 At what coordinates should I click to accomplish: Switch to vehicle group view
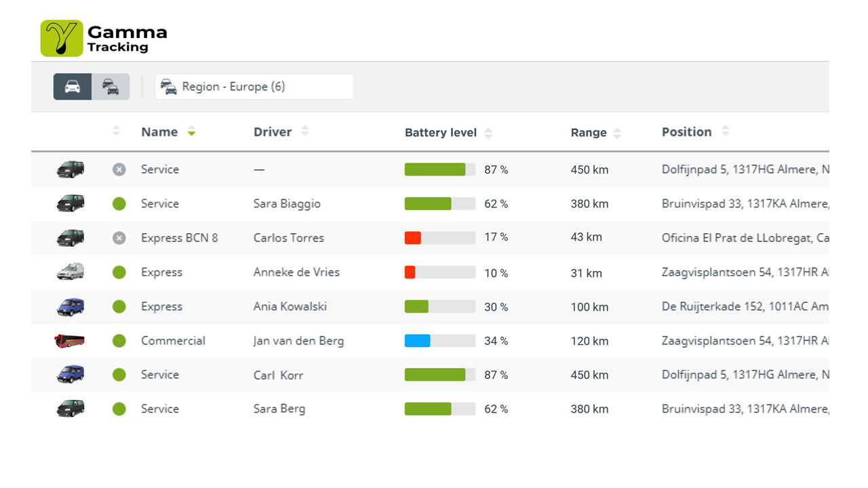tap(111, 87)
